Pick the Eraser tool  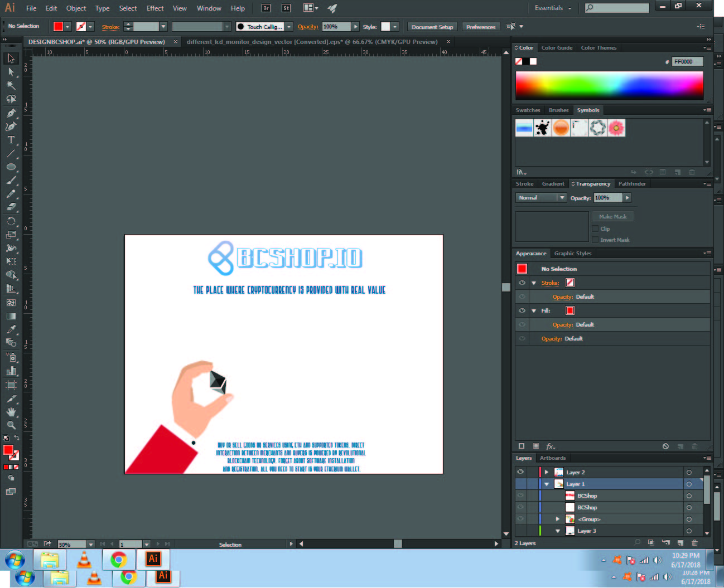(11, 207)
